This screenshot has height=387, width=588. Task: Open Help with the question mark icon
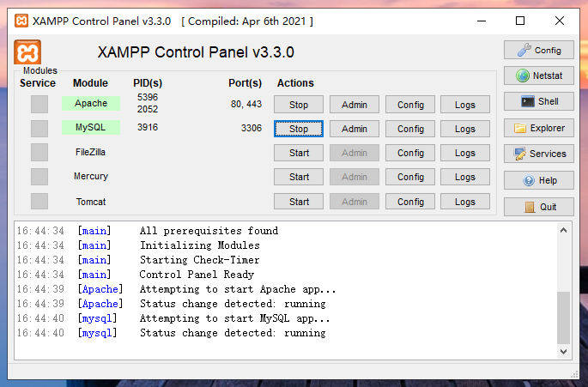pyautogui.click(x=539, y=180)
